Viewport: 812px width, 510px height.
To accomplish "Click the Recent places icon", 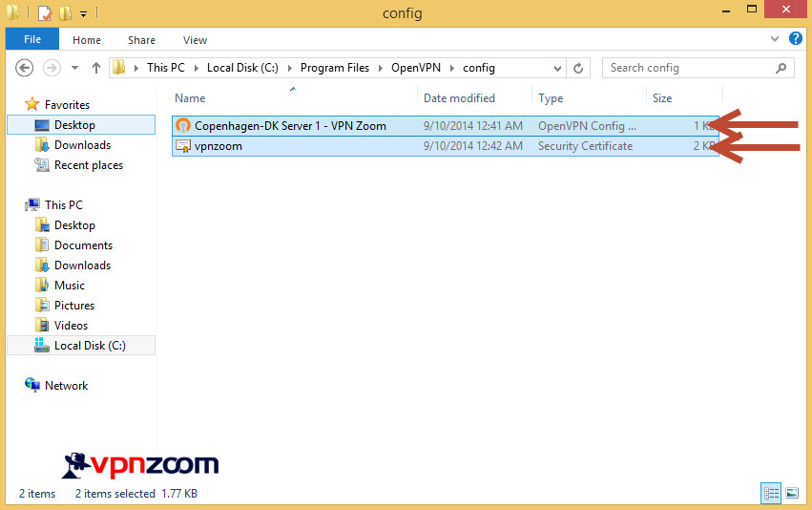I will (42, 165).
